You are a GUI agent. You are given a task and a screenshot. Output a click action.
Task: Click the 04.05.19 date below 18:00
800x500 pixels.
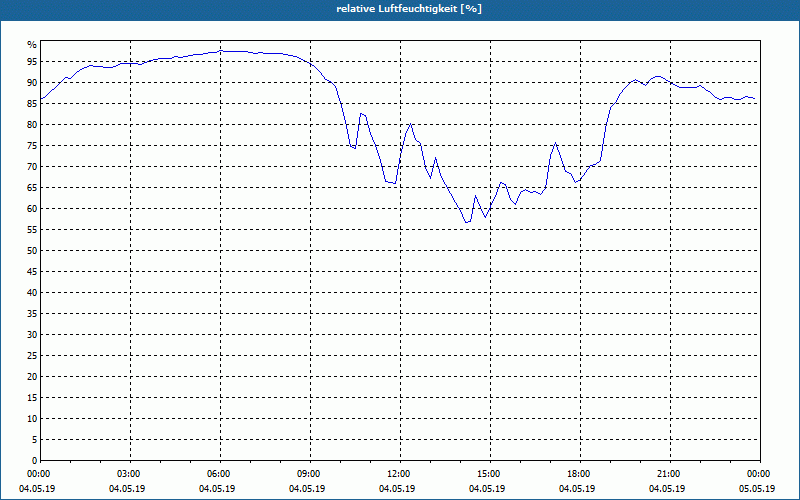coord(577,489)
